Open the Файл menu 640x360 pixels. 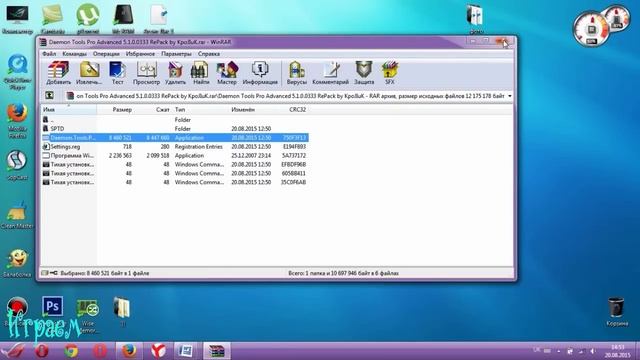49,53
